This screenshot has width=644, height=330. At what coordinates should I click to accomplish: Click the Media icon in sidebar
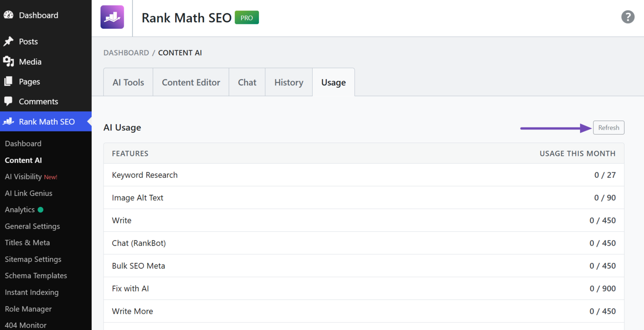pos(8,62)
